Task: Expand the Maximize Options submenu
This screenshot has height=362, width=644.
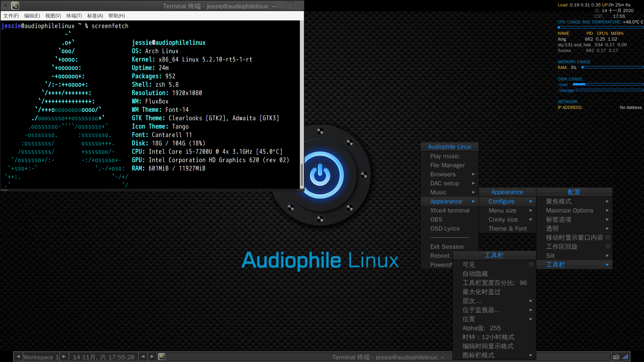Action: (x=574, y=210)
